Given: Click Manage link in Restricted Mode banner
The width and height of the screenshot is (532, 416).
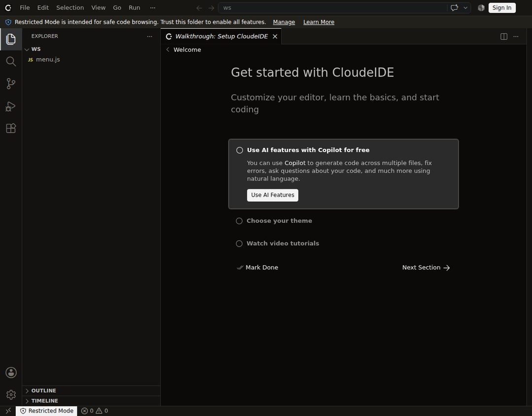Looking at the screenshot, I should tap(284, 22).
